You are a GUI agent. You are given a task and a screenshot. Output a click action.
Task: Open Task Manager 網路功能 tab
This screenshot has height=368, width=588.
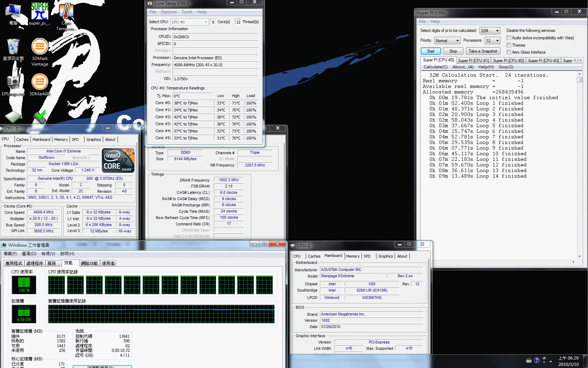pyautogui.click(x=89, y=264)
